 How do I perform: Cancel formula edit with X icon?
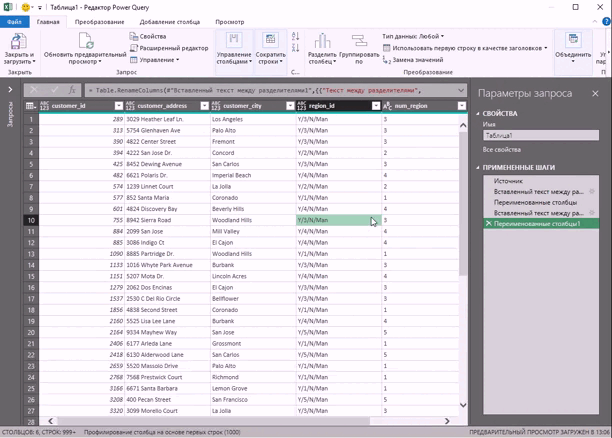(34, 90)
